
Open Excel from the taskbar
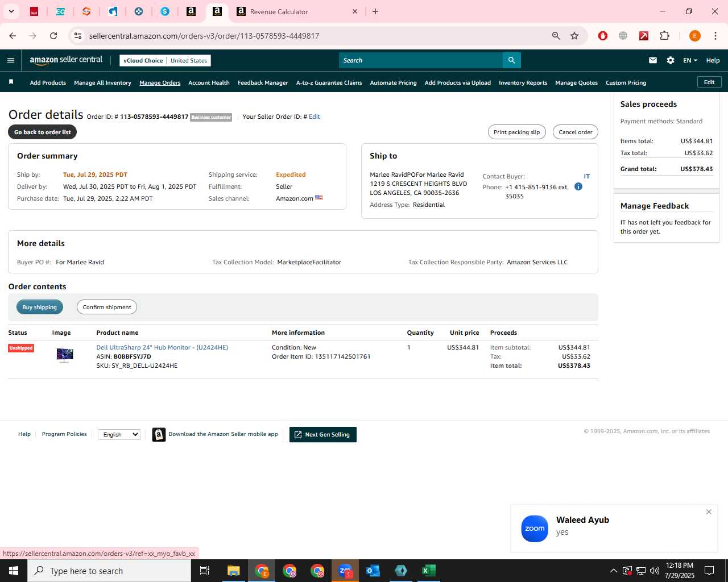point(429,571)
